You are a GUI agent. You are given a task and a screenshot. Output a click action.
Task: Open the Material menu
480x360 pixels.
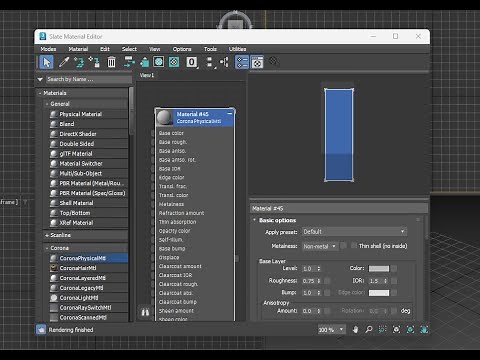coord(78,49)
